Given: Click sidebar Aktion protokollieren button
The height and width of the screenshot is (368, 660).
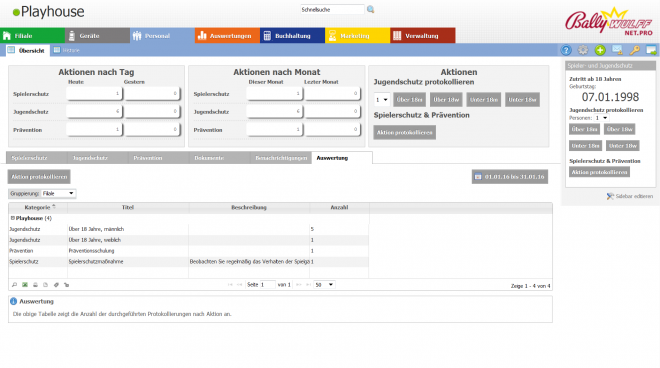Looking at the screenshot, I should (x=599, y=172).
